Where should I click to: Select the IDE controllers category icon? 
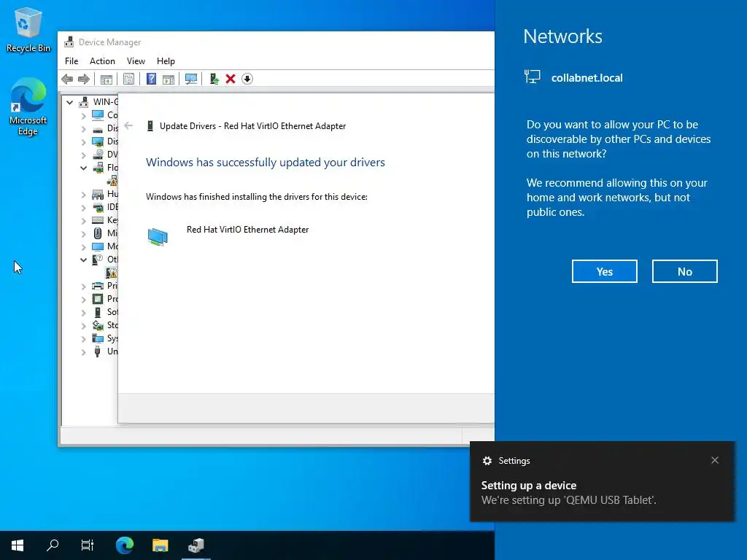pyautogui.click(x=98, y=207)
